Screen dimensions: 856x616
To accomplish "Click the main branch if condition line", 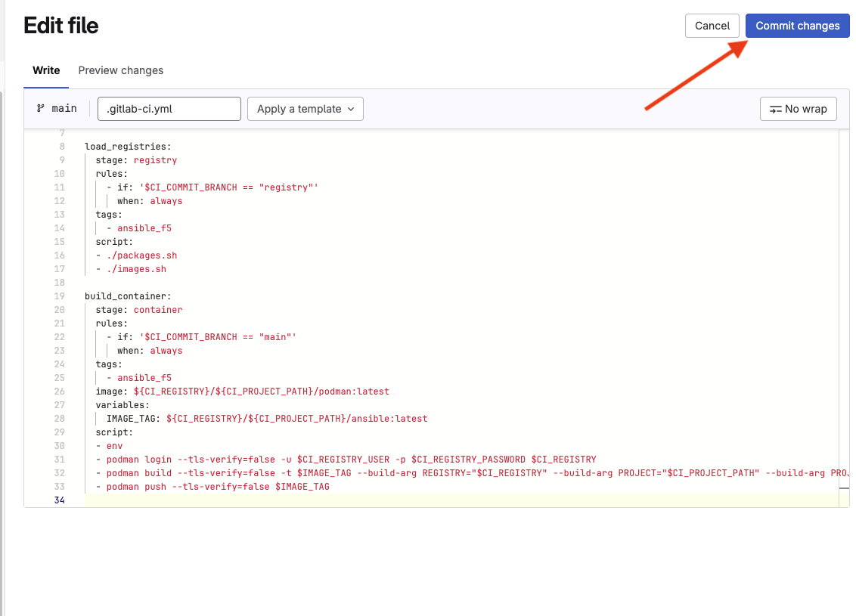I will tap(201, 336).
